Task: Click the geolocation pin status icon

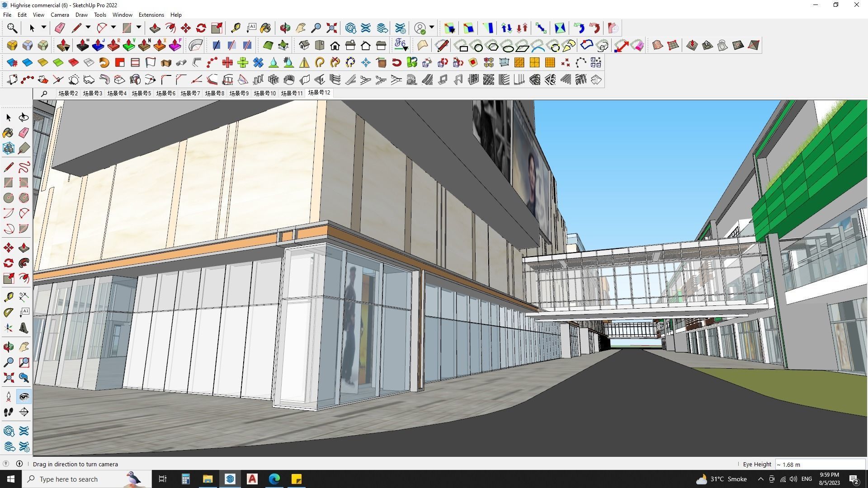Action: 6,464
